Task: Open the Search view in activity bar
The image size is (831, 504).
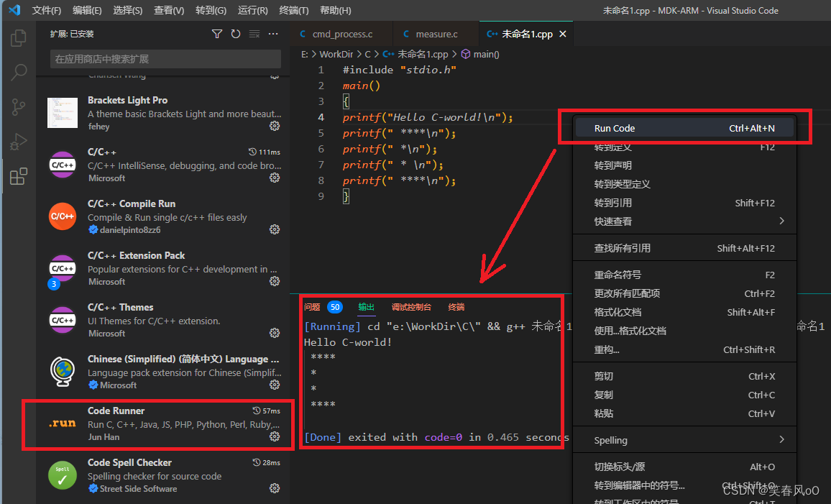Action: coord(19,72)
